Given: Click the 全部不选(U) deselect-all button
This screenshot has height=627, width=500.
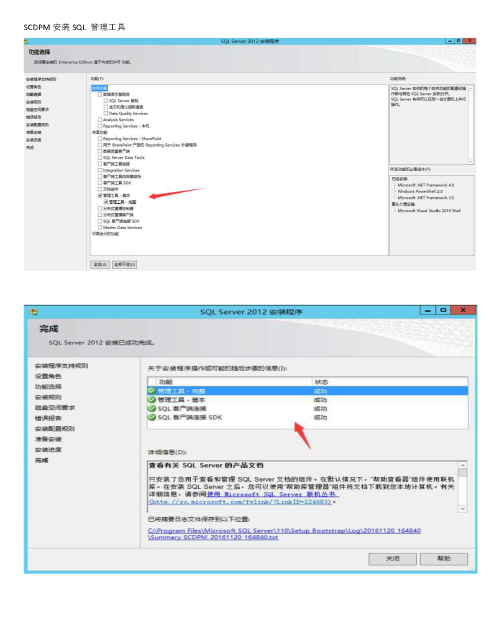Looking at the screenshot, I should coord(124,264).
